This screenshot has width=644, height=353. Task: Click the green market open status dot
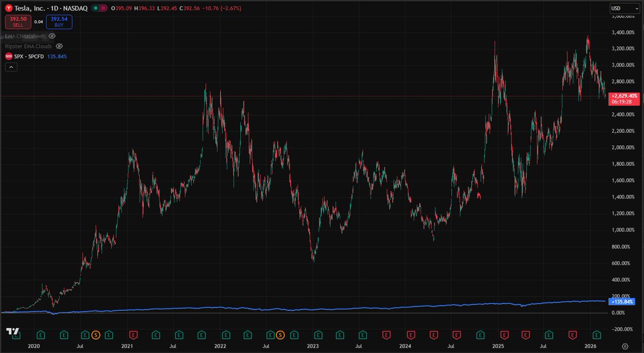coord(96,8)
